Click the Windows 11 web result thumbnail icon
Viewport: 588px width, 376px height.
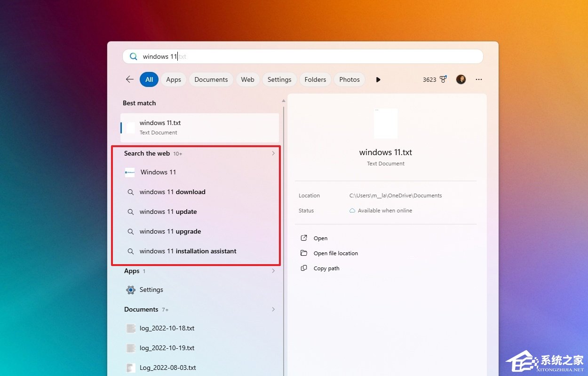tap(130, 172)
